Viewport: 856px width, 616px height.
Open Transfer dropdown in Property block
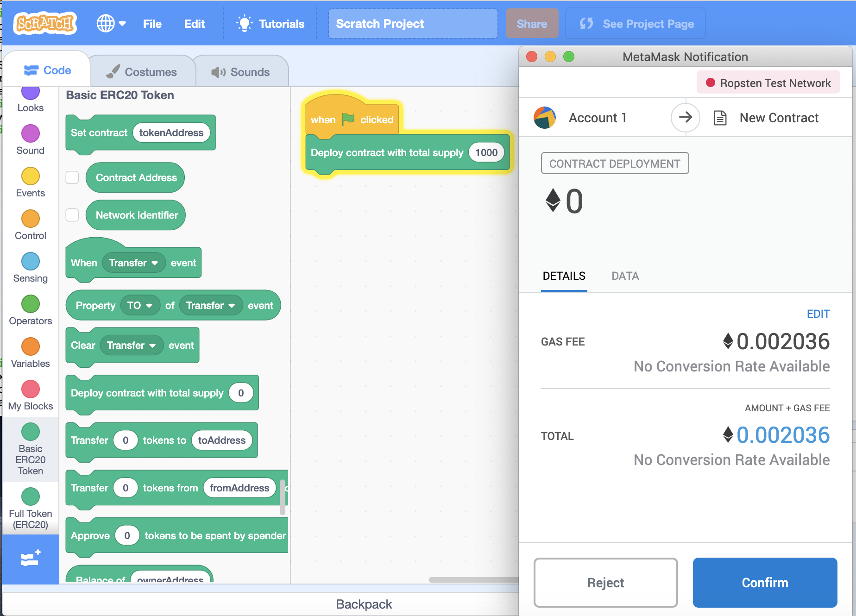tap(211, 305)
